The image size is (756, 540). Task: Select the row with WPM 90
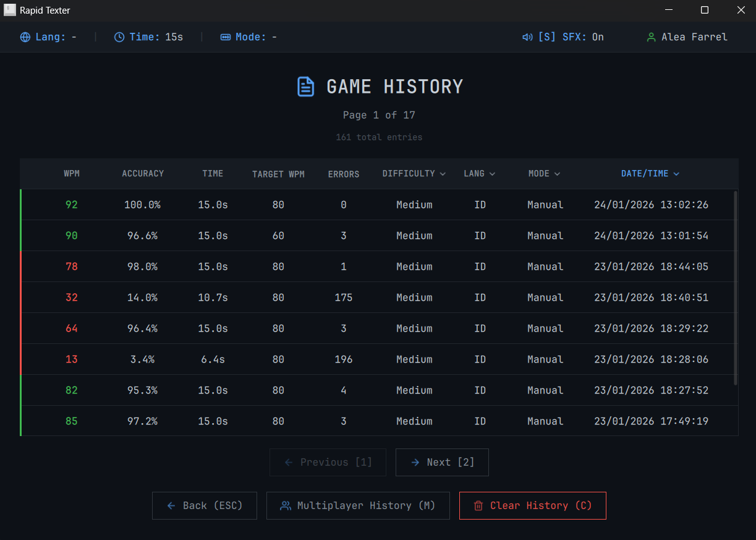pos(379,236)
